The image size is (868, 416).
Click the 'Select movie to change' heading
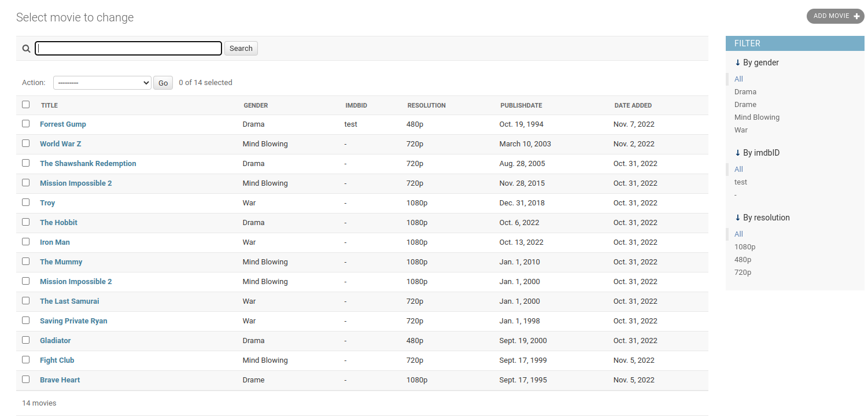pyautogui.click(x=75, y=17)
